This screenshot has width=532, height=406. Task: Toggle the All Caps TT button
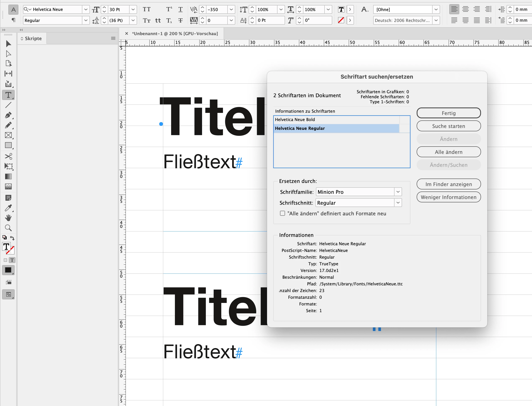147,9
